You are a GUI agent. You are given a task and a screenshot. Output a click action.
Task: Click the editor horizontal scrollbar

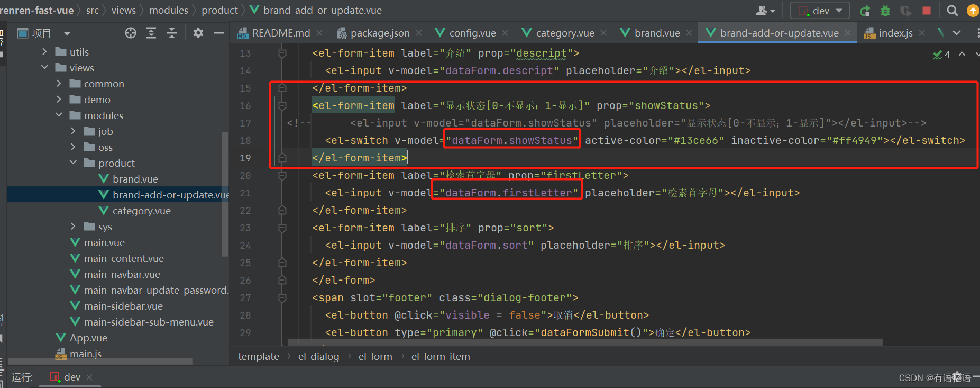584,342
